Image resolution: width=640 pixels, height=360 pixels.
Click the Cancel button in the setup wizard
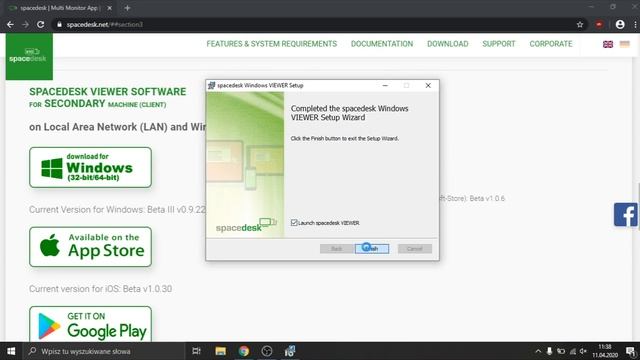pos(415,249)
